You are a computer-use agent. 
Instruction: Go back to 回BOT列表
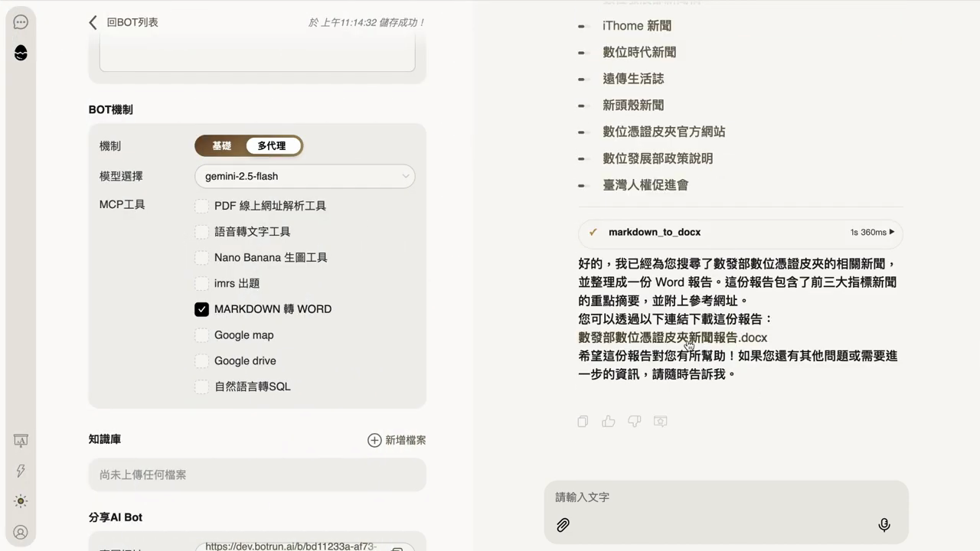pyautogui.click(x=132, y=22)
